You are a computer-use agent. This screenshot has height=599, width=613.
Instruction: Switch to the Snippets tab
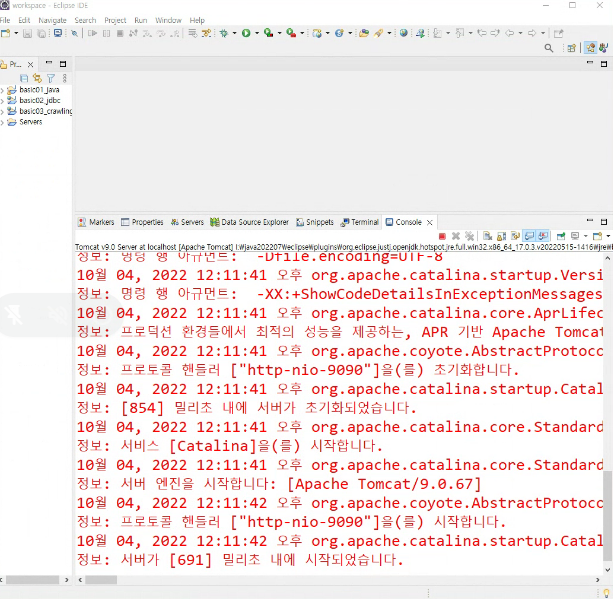click(x=315, y=222)
